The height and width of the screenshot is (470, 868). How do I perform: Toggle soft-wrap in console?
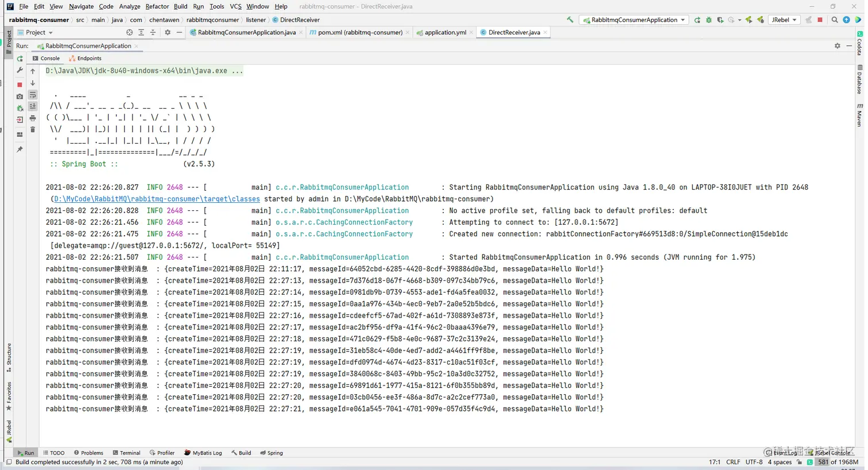click(33, 95)
